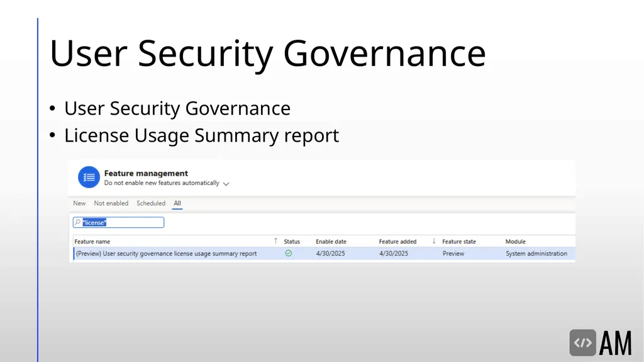Select the All tab

tap(177, 203)
